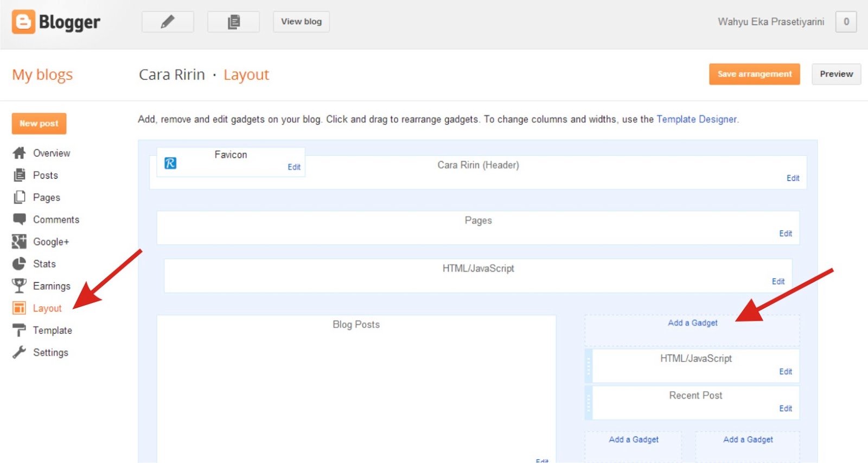Screen dimensions: 868x463
Task: Click the View blog button
Action: (x=301, y=22)
